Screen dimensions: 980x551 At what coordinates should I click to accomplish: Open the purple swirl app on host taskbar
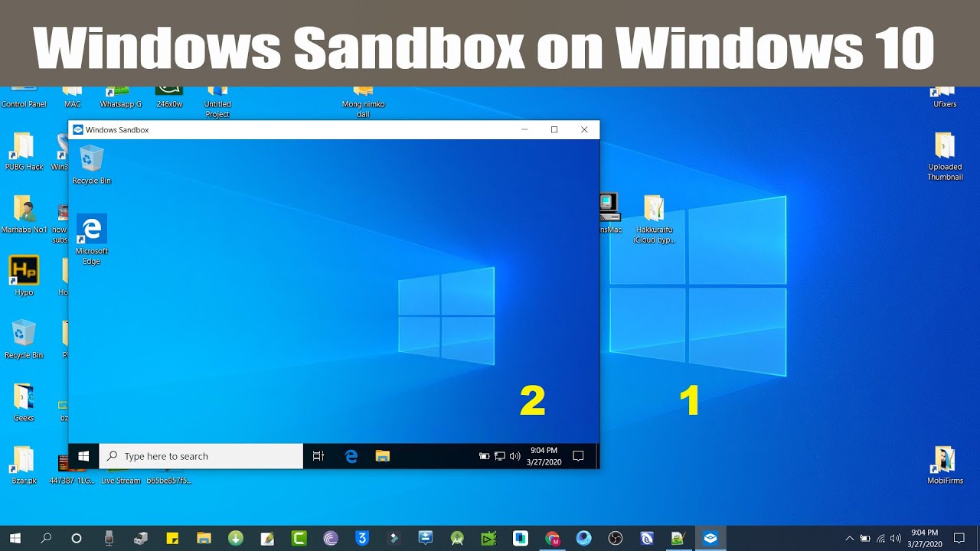click(331, 538)
